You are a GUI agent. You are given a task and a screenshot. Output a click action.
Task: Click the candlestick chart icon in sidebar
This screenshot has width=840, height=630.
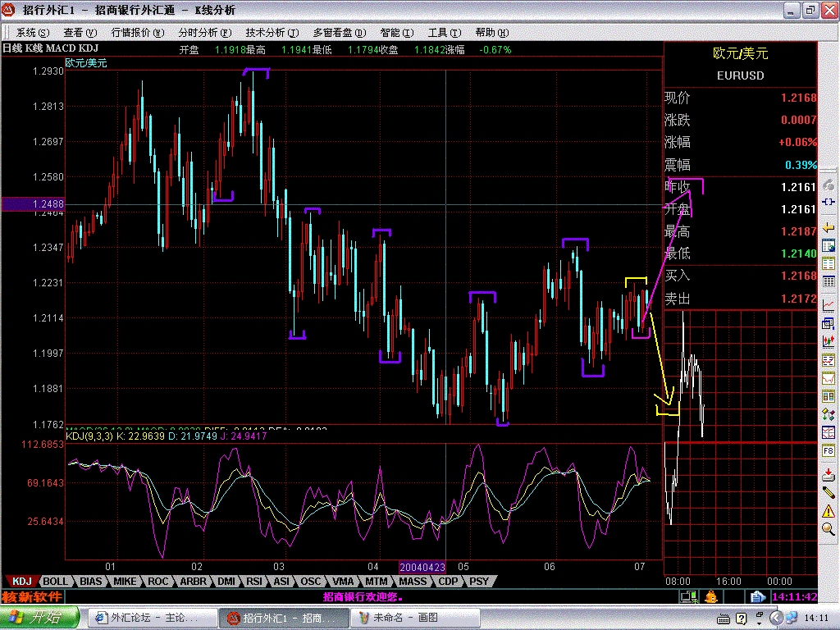[x=829, y=340]
